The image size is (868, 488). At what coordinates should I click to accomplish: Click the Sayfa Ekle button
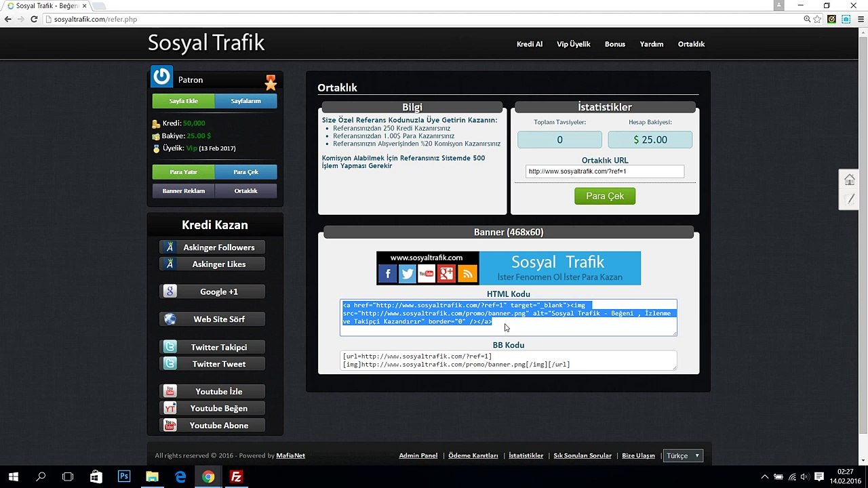click(183, 101)
